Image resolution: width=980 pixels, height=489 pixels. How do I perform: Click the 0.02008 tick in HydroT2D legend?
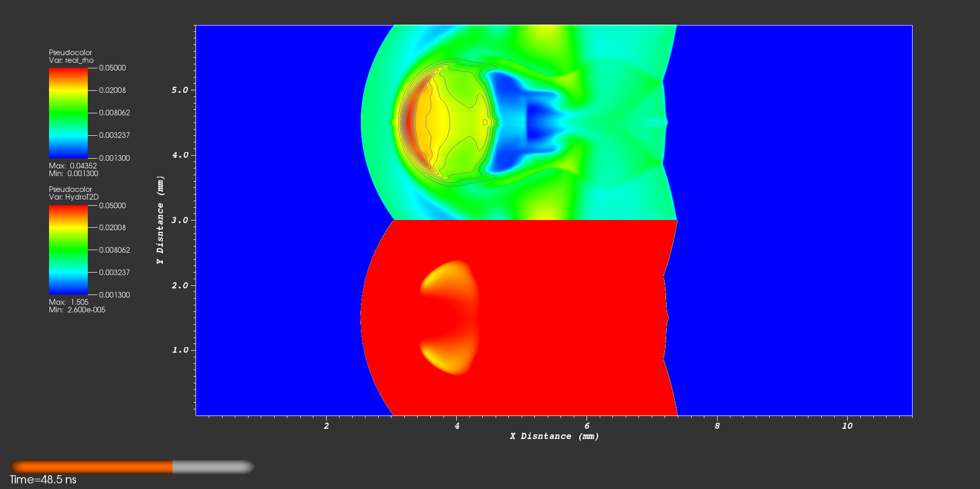point(112,228)
